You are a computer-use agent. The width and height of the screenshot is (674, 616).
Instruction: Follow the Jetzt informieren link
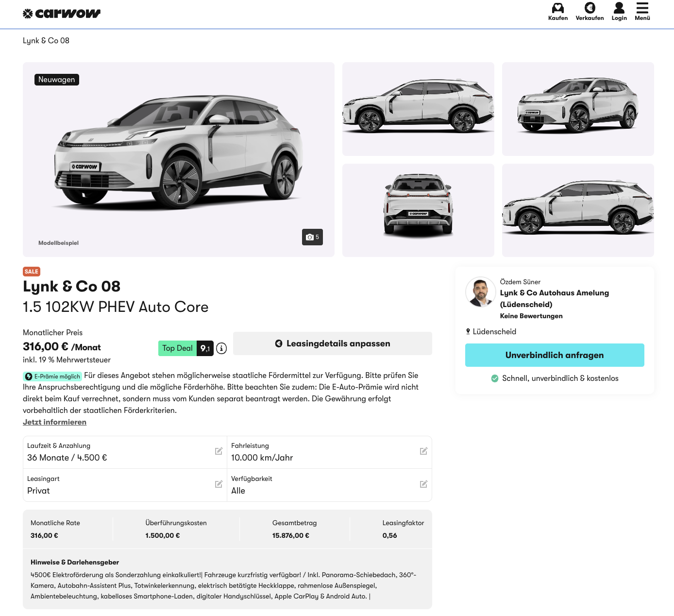pos(54,422)
